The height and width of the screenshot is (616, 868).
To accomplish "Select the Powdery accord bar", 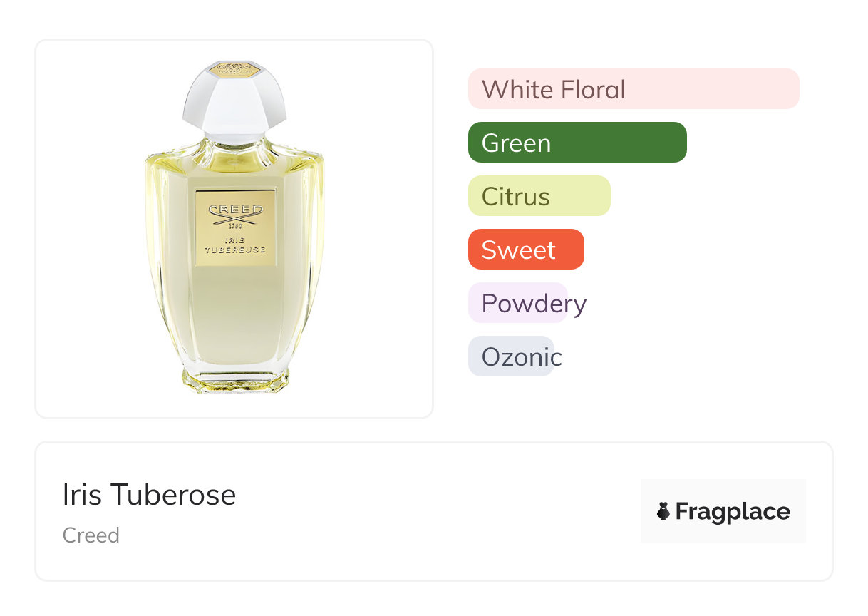I will 517,303.
